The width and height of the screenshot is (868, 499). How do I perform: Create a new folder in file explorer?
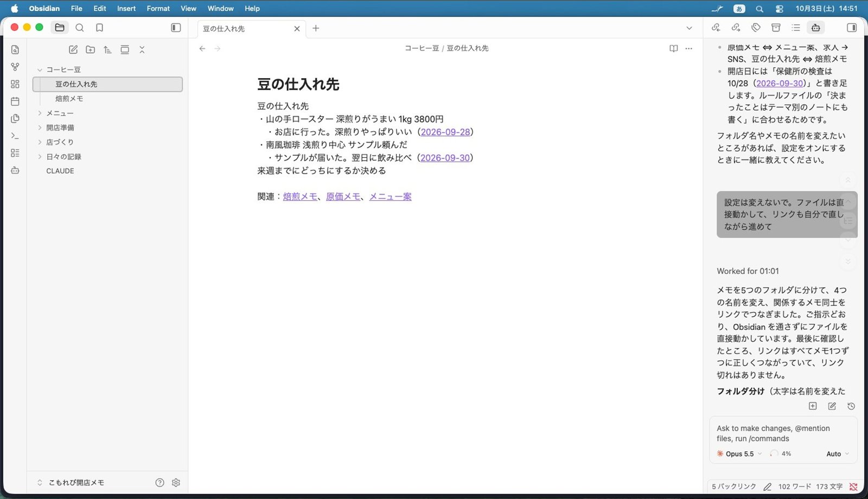91,49
